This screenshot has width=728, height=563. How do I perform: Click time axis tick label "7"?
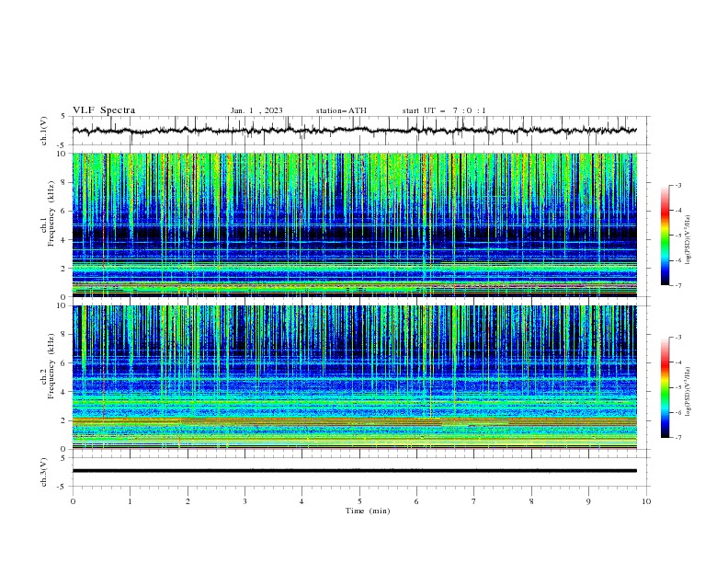click(474, 501)
